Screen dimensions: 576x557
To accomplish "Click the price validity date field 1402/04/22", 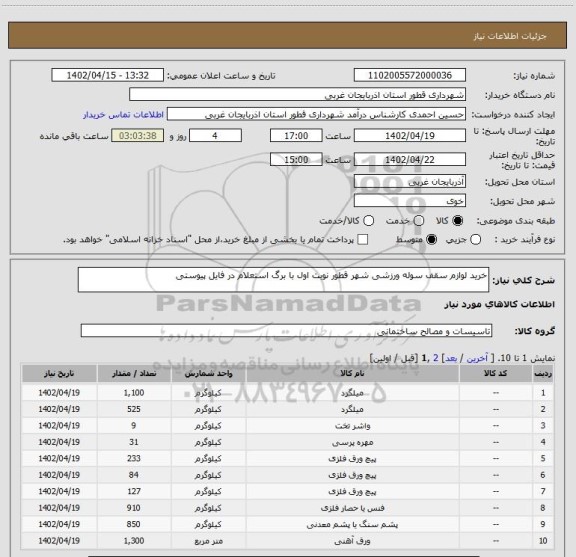I will (x=410, y=160).
